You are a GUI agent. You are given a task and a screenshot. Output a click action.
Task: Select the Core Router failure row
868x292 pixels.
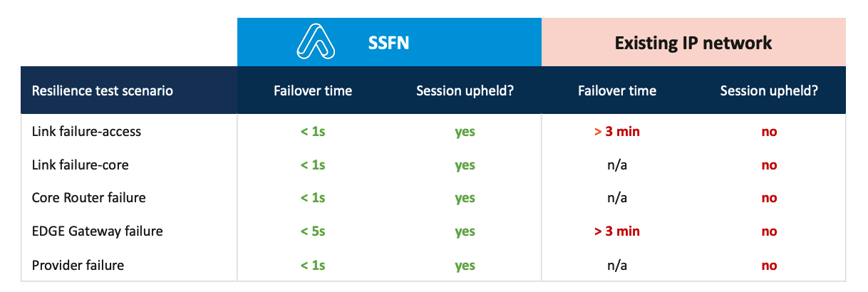(89, 198)
